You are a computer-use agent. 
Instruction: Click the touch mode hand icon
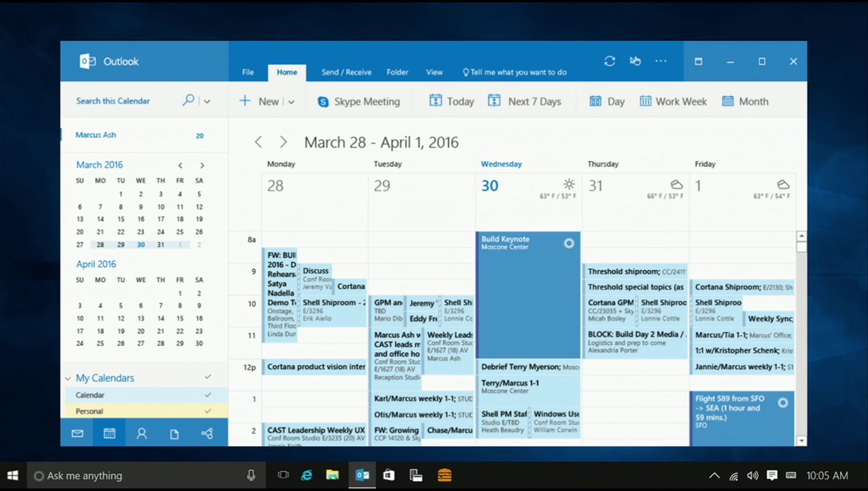tap(635, 61)
